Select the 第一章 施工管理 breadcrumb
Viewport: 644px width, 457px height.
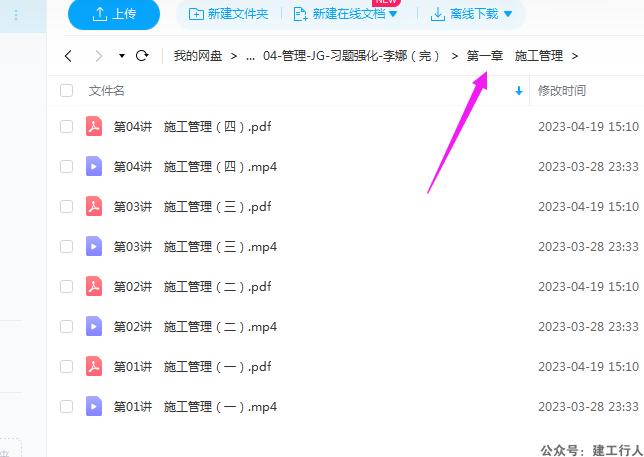pyautogui.click(x=515, y=56)
